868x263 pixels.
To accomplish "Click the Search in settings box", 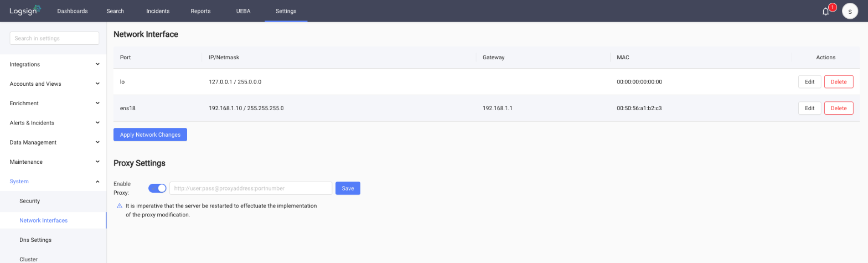I will coord(54,38).
